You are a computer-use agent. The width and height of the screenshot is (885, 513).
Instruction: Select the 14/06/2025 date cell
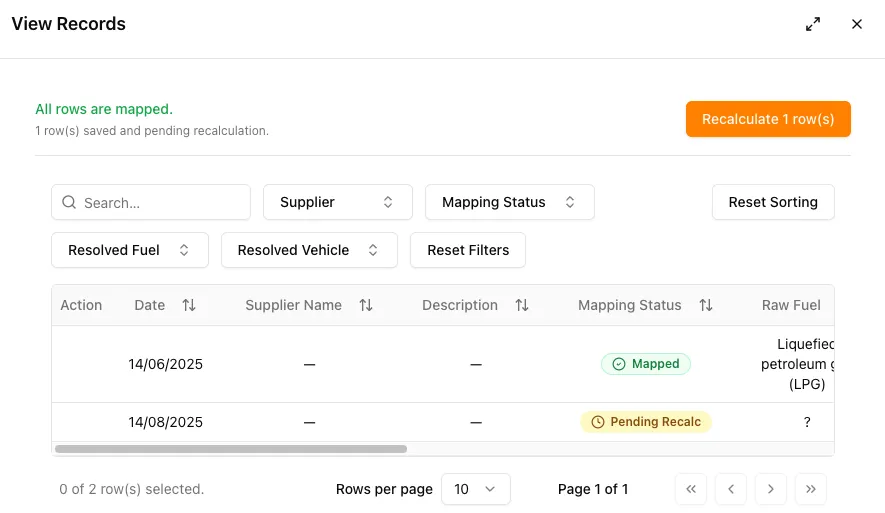[x=165, y=364]
